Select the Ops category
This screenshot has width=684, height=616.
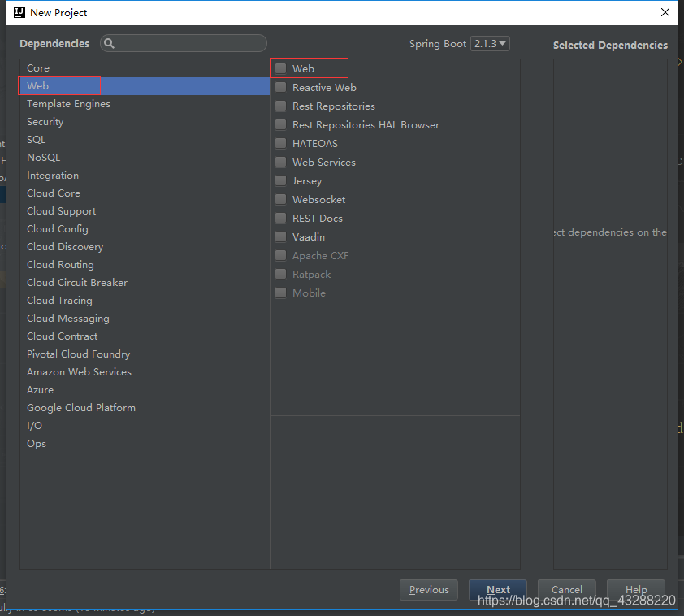click(145, 444)
